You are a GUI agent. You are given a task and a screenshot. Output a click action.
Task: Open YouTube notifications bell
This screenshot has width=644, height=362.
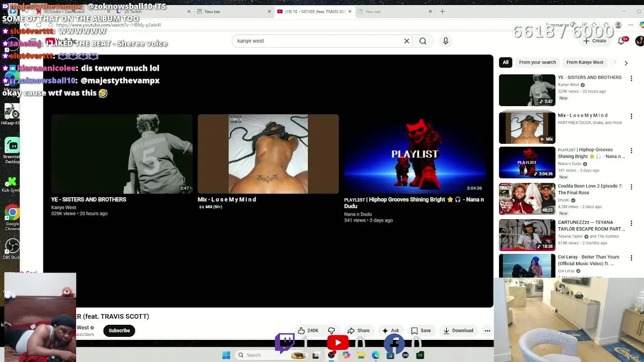pos(622,41)
